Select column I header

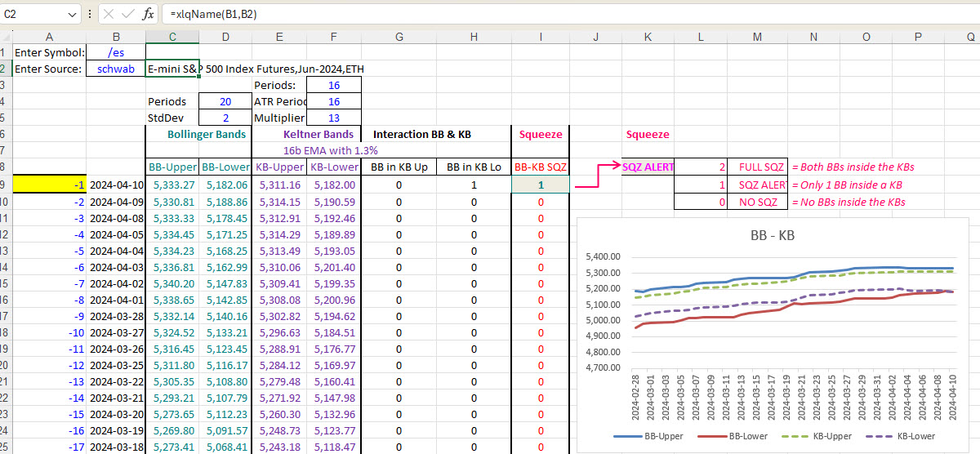(x=540, y=37)
